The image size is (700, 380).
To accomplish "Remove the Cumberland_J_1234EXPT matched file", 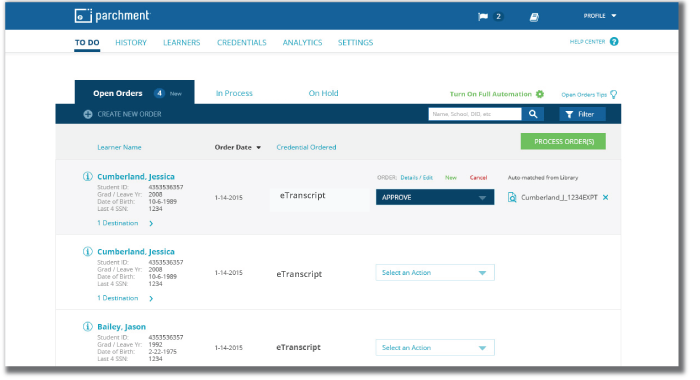I will pyautogui.click(x=605, y=197).
